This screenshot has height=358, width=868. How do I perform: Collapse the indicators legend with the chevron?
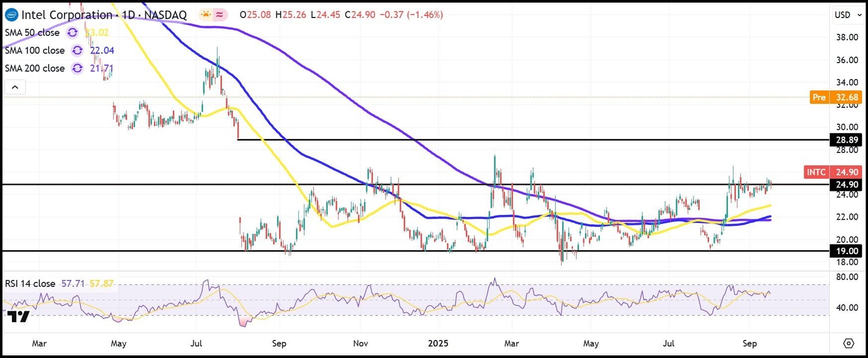[15, 86]
